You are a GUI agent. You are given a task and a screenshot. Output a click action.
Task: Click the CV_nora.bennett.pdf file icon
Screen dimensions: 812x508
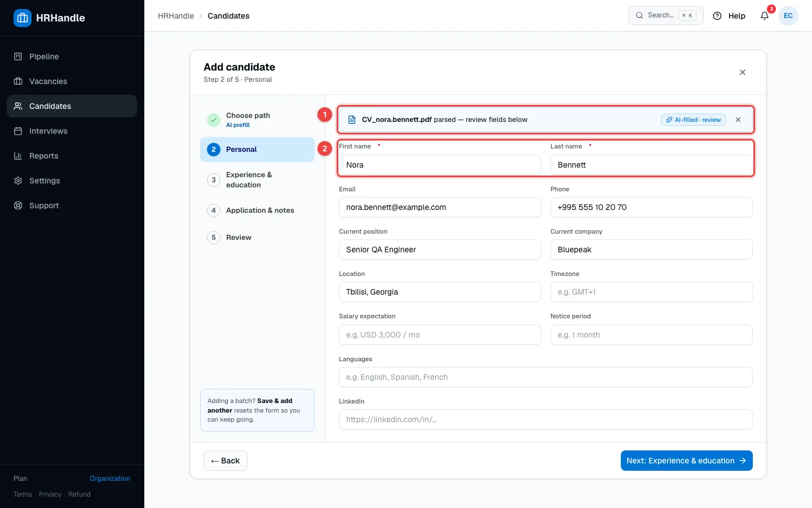tap(352, 120)
